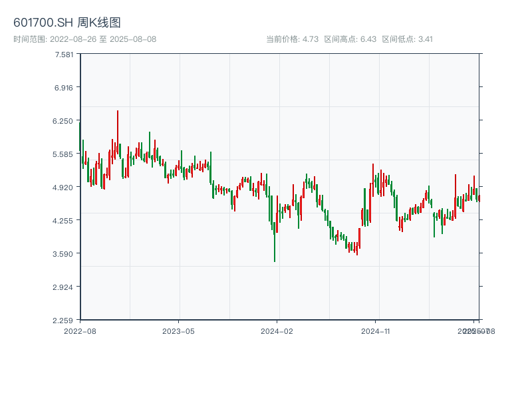Image resolution: width=532 pixels, height=399 pixels.
Task: Select the 时间范围 date range text
Action: click(x=84, y=39)
